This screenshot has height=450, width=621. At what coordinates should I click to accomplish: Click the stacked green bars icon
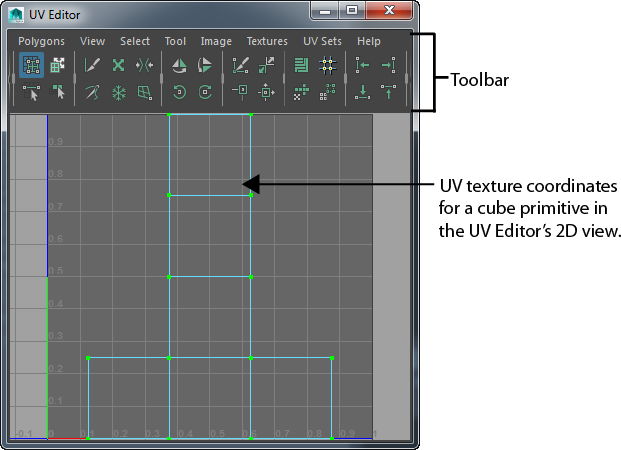tap(301, 65)
